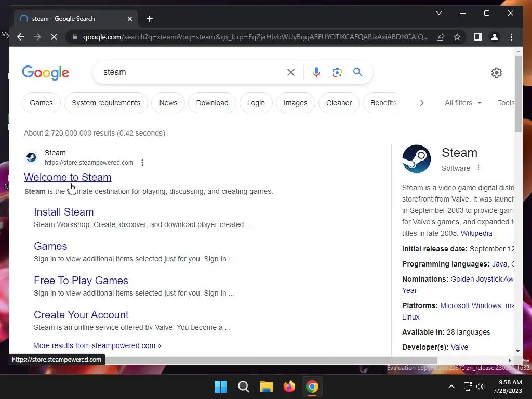The image size is (532, 399).
Task: Switch to News results
Action: (x=168, y=103)
